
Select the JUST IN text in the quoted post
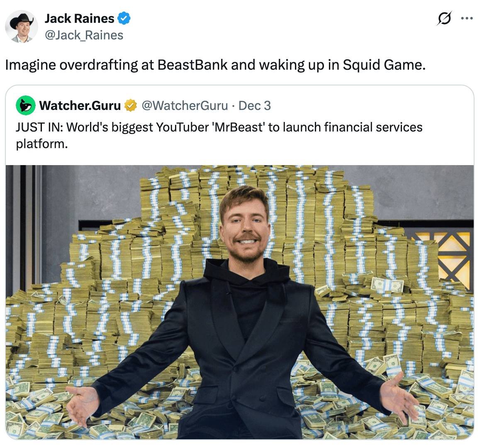39,127
